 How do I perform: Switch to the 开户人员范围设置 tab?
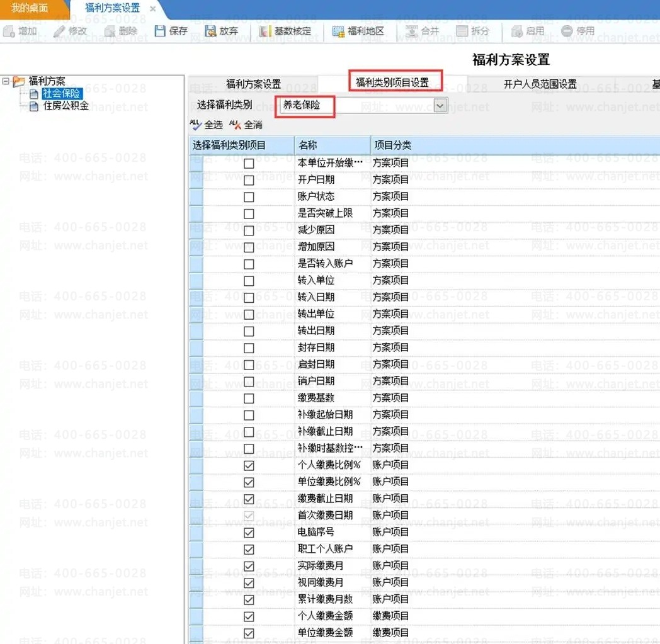point(540,84)
